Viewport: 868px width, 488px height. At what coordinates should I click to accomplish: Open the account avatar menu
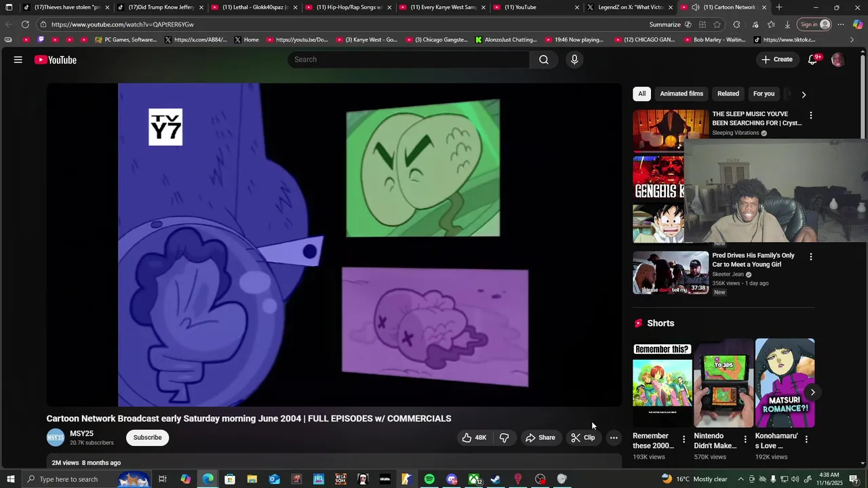[837, 60]
